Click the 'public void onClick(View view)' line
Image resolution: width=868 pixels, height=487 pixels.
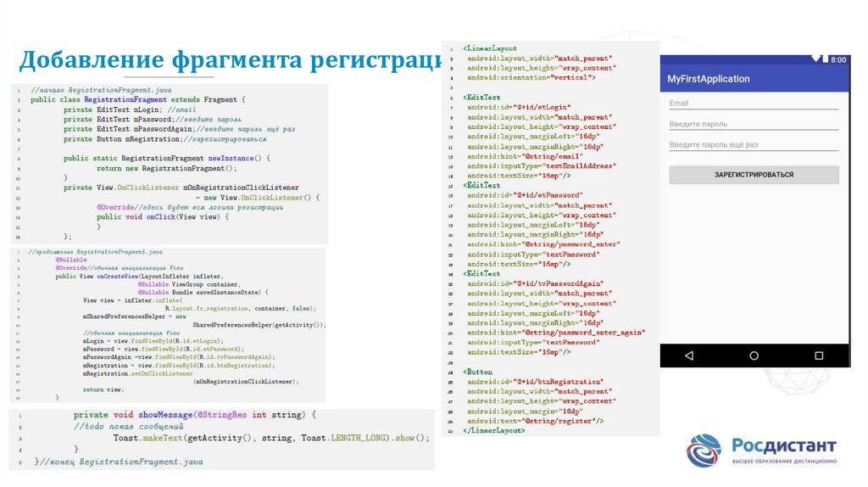tap(162, 217)
